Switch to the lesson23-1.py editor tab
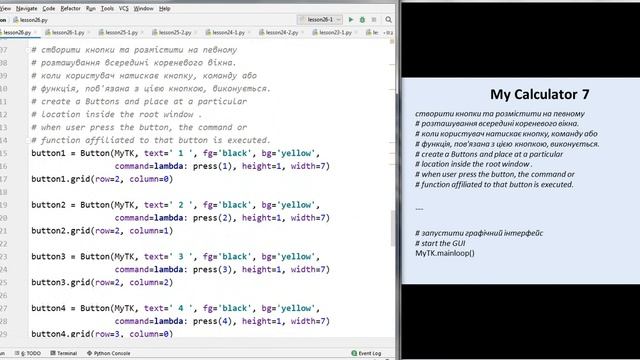Screen dimensions: 640x360 (336, 32)
